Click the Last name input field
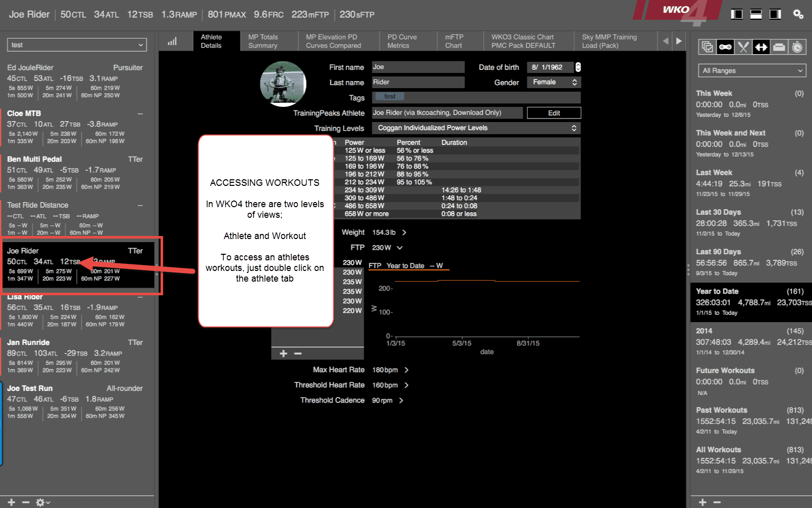The image size is (812, 508). pos(418,82)
